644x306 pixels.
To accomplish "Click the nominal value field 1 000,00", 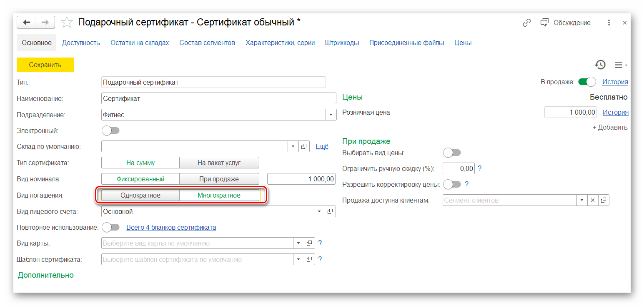I will pos(301,179).
